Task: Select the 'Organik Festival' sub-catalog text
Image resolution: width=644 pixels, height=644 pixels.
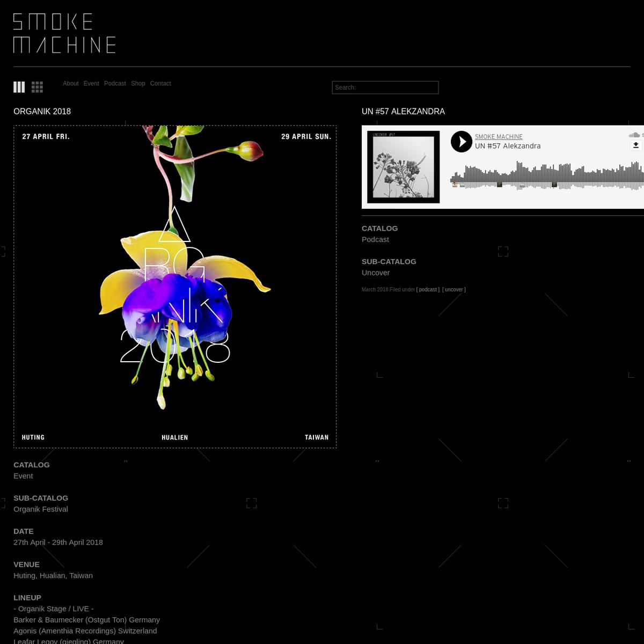Action: (x=41, y=509)
